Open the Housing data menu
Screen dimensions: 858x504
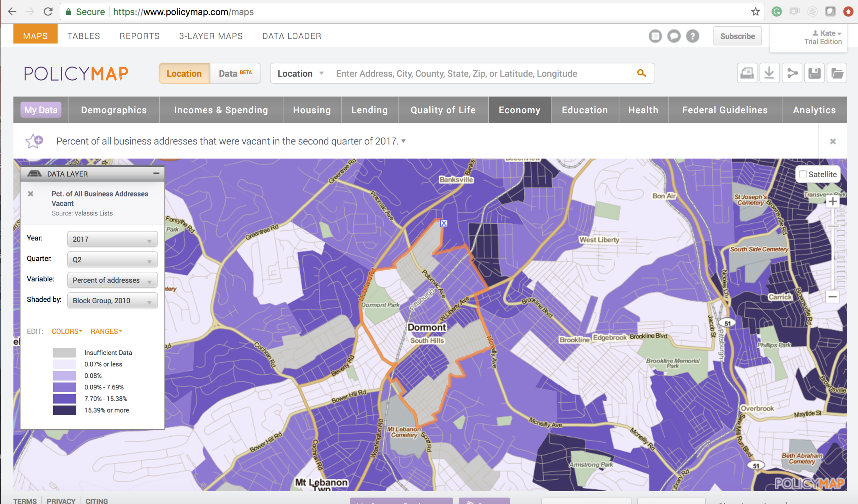(x=312, y=110)
